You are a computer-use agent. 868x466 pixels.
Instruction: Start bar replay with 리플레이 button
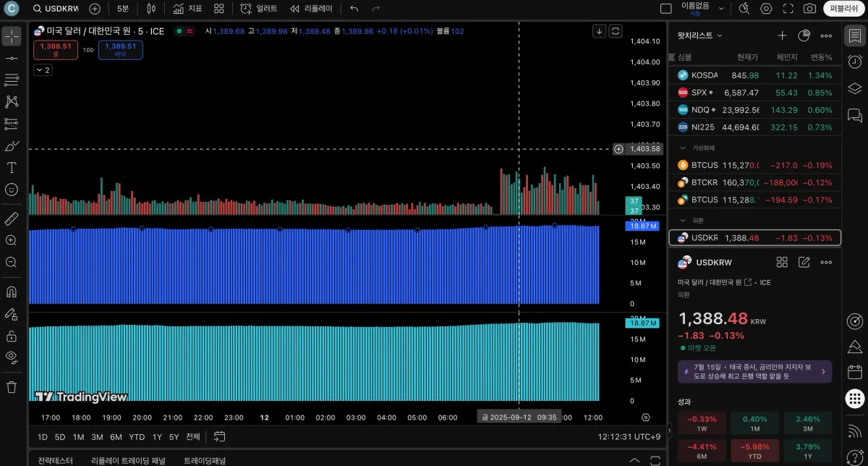(311, 9)
